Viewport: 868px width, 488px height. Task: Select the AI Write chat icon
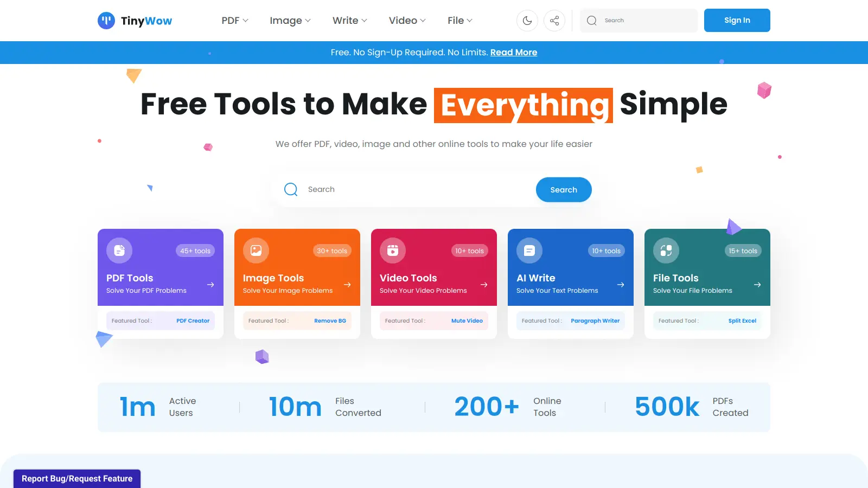point(529,250)
